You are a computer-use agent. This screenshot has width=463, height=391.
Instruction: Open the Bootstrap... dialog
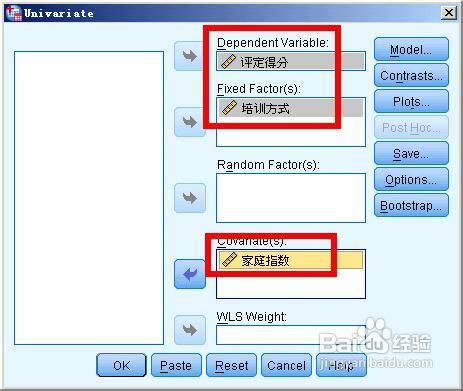[411, 205]
